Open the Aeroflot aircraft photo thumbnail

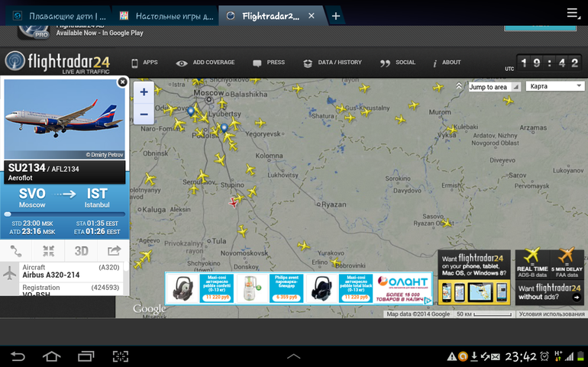(x=64, y=119)
